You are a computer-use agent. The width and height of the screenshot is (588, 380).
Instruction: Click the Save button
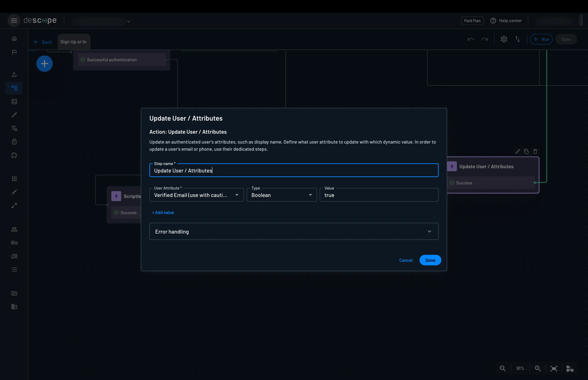click(x=566, y=39)
